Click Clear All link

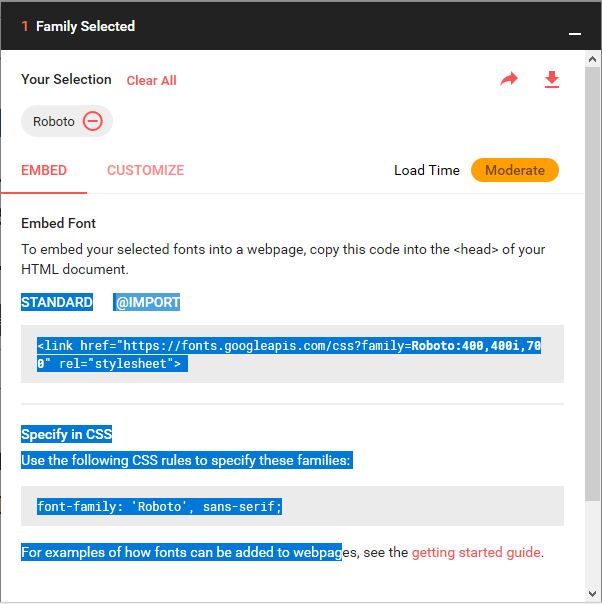coord(151,81)
